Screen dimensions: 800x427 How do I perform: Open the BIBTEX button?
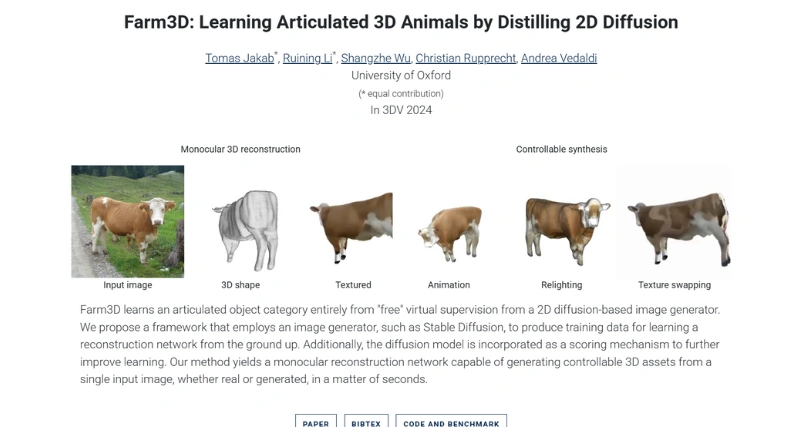[x=366, y=421]
